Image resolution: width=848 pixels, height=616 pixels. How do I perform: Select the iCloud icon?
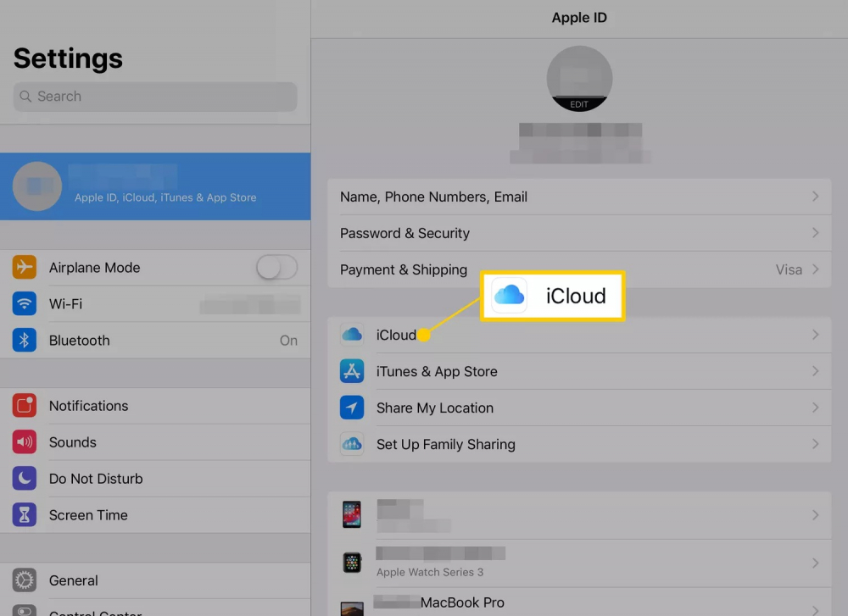[x=352, y=334]
